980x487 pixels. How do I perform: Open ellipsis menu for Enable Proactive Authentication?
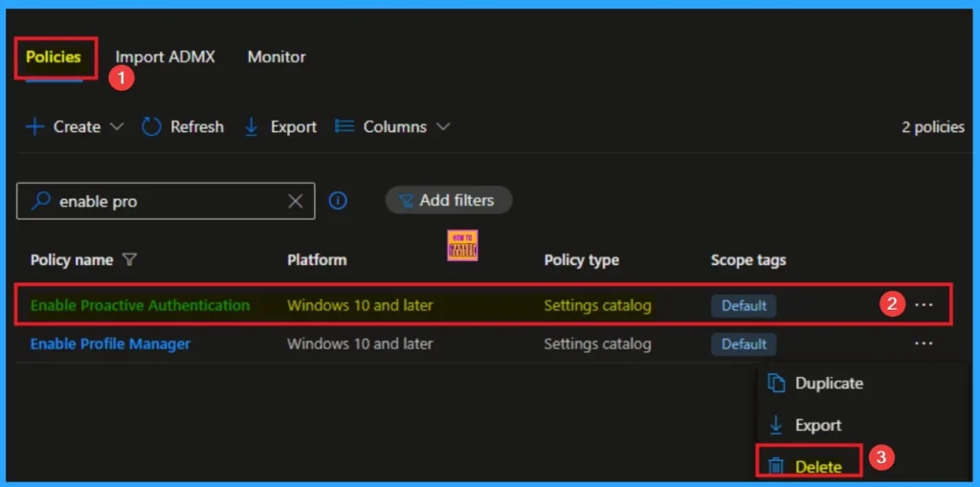pyautogui.click(x=924, y=305)
